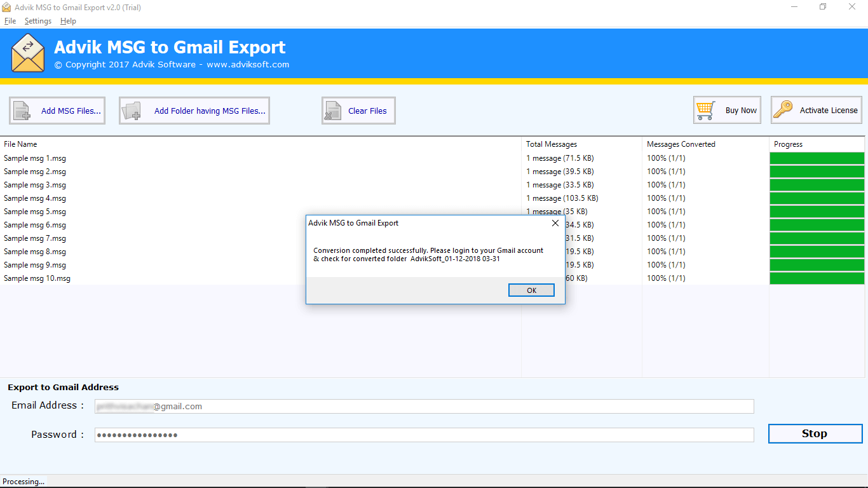Click the Add MSG Files... button label
The image size is (868, 488).
(x=71, y=111)
